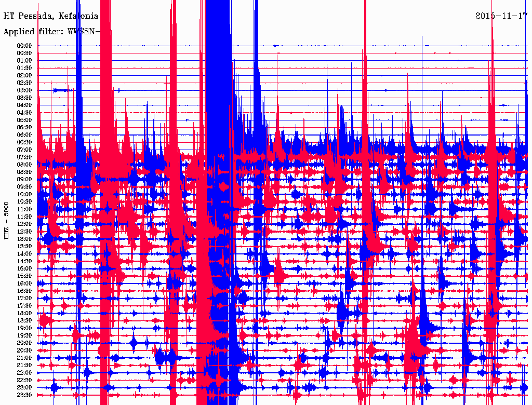Click the 07:00 time label
Image resolution: width=532 pixels, height=405 pixels.
tap(24, 150)
